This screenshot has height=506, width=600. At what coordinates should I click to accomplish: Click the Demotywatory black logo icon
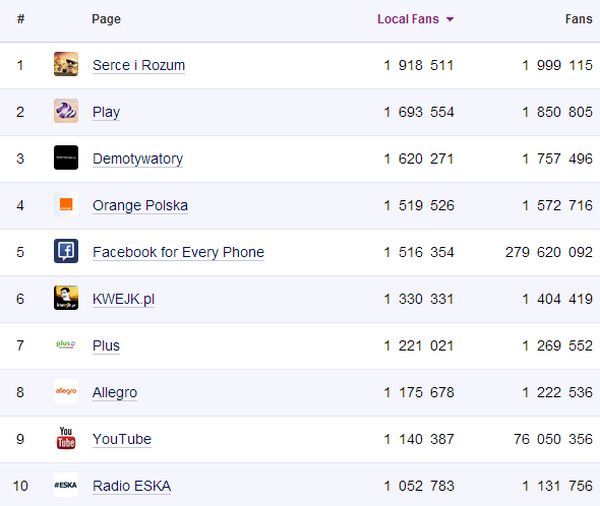coord(66,158)
